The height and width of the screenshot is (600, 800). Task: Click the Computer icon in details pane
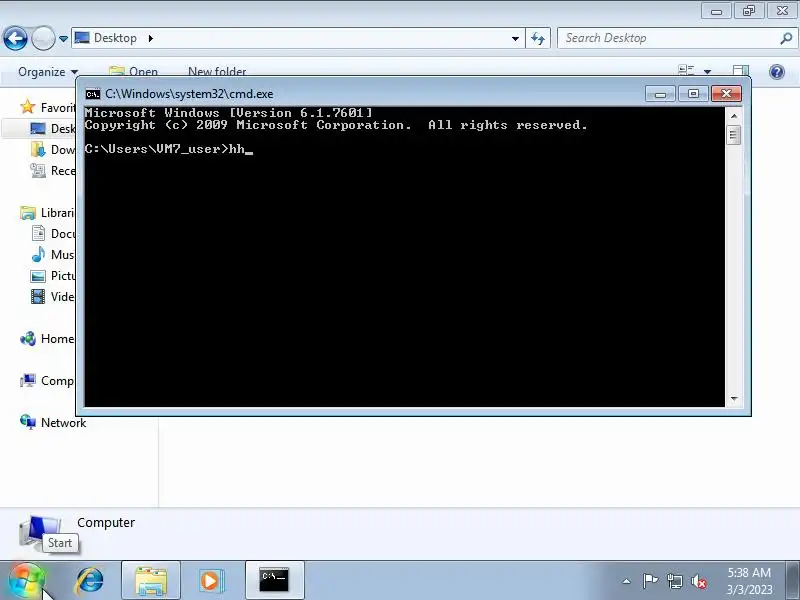[40, 533]
